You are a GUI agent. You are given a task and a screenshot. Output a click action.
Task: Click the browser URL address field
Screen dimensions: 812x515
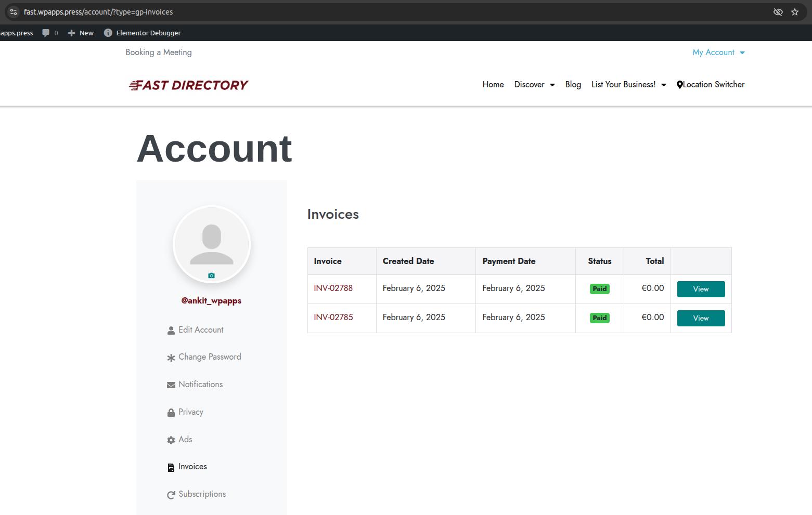(x=364, y=12)
